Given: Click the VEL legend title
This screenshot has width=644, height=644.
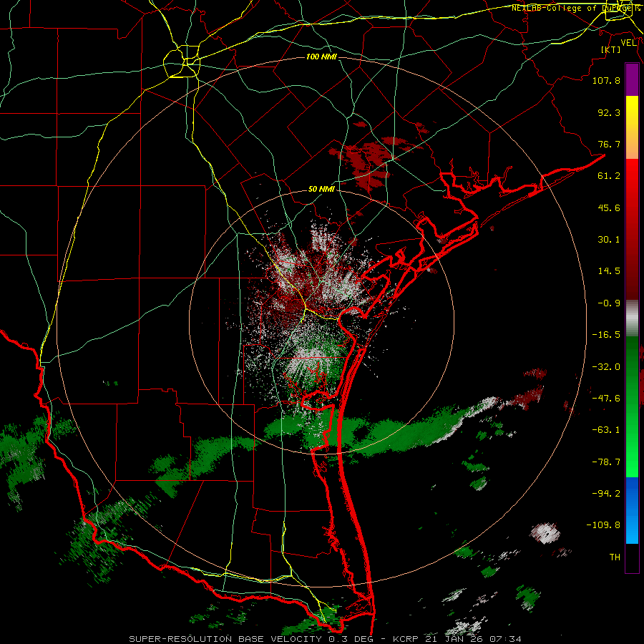Looking at the screenshot, I should [628, 43].
